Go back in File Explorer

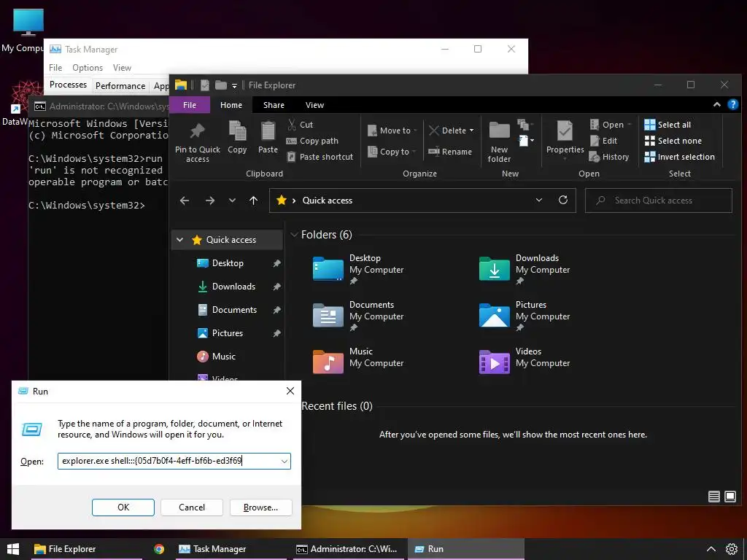tap(185, 201)
